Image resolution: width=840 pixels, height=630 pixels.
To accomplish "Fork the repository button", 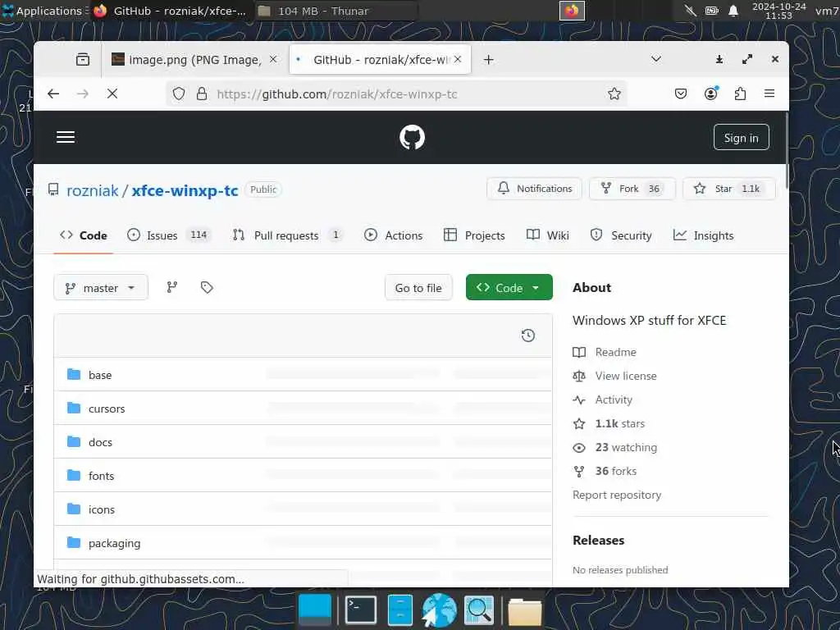I will [632, 189].
